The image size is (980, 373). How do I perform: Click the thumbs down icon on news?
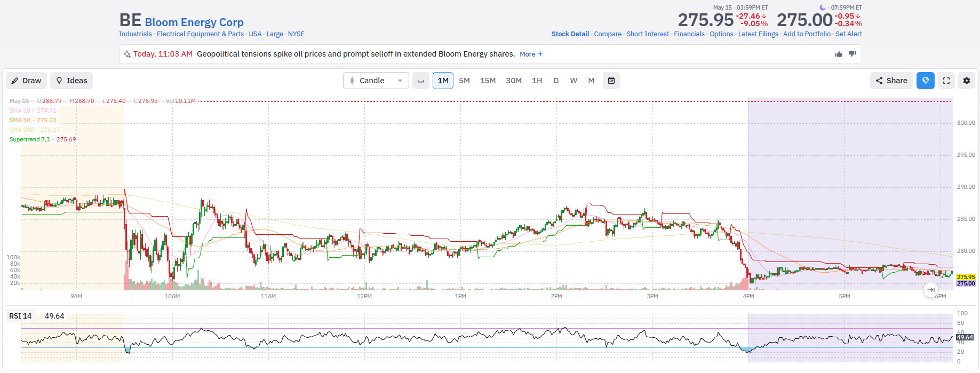point(852,54)
